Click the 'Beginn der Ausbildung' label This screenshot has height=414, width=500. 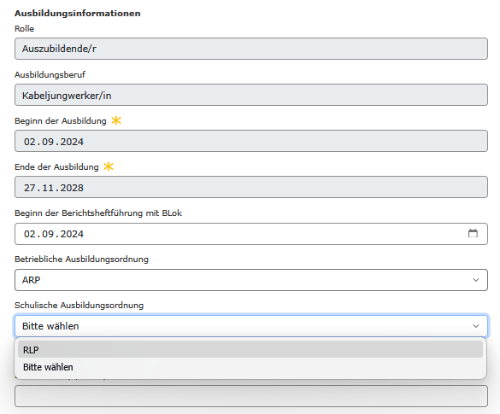(x=60, y=121)
